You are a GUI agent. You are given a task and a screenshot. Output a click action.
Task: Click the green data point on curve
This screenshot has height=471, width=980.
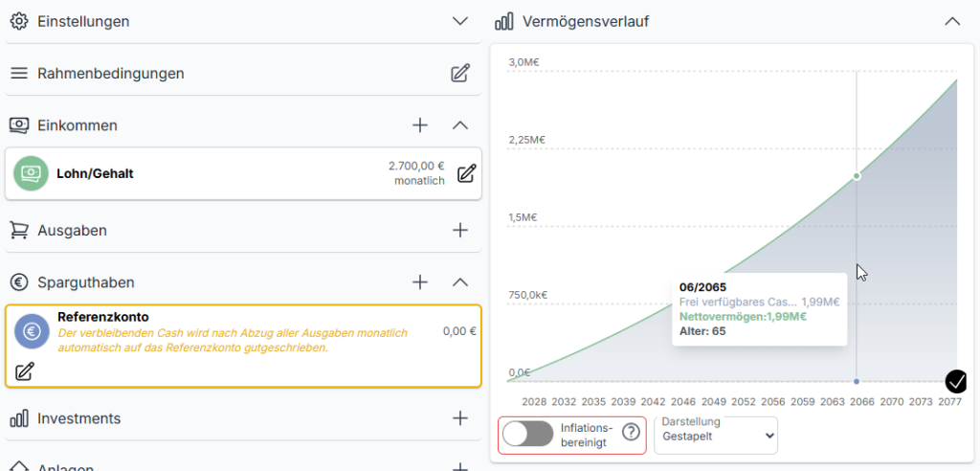pyautogui.click(x=857, y=176)
